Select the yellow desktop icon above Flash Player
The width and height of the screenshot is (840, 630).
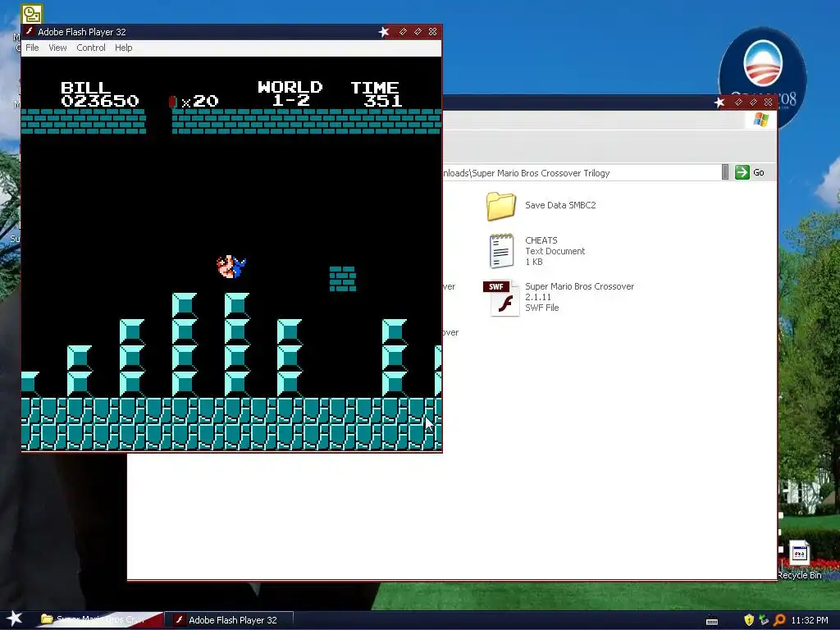(x=32, y=13)
